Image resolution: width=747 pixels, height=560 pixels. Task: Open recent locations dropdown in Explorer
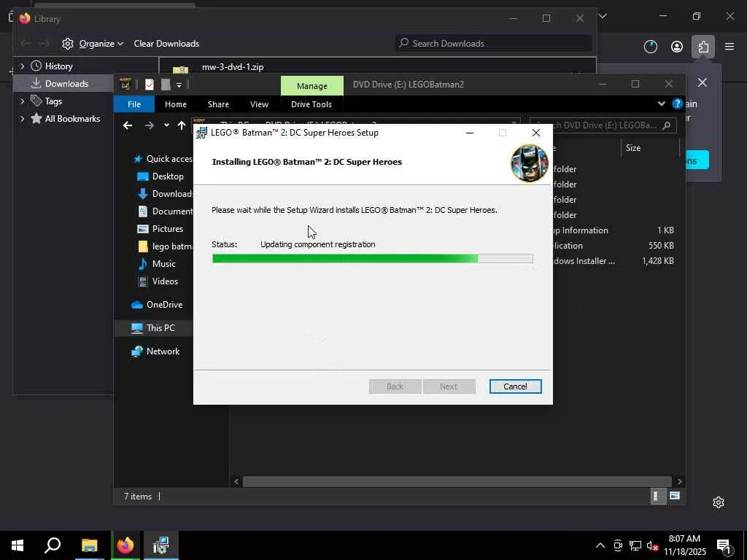tap(166, 125)
